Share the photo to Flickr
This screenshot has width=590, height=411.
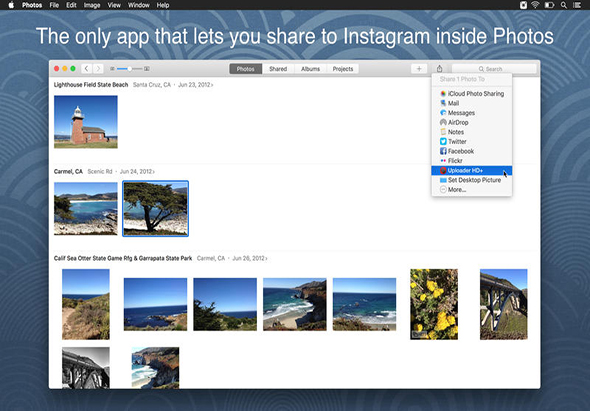pos(471,161)
